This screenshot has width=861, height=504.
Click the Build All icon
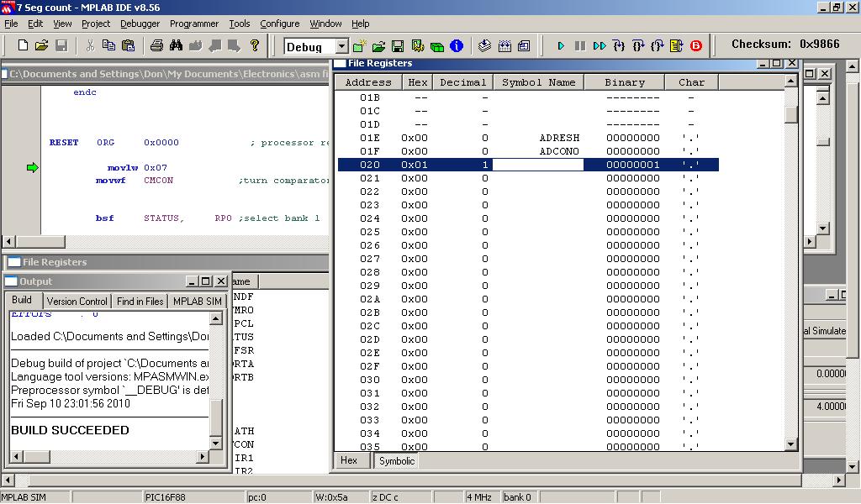pyautogui.click(x=504, y=46)
